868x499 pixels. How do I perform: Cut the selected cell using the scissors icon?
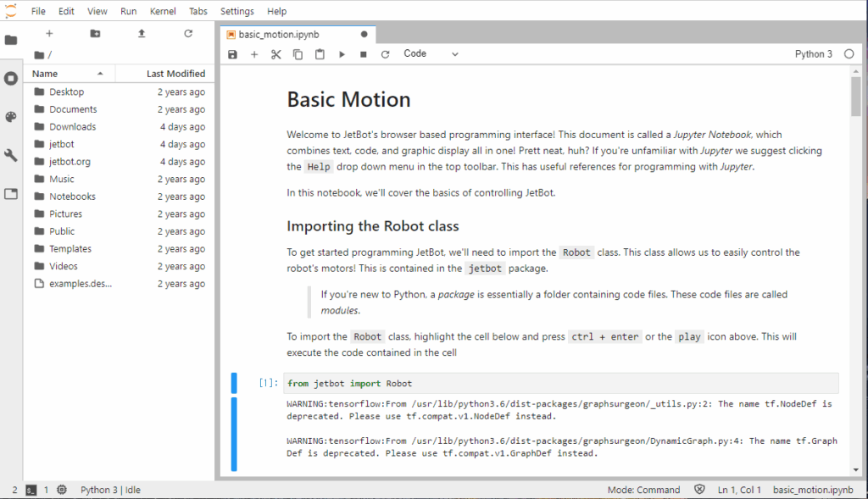pyautogui.click(x=276, y=54)
